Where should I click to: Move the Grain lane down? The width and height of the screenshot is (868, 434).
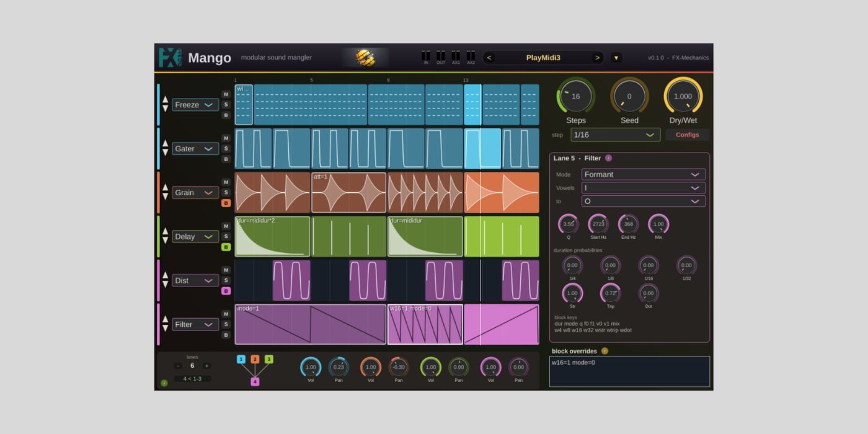click(165, 197)
